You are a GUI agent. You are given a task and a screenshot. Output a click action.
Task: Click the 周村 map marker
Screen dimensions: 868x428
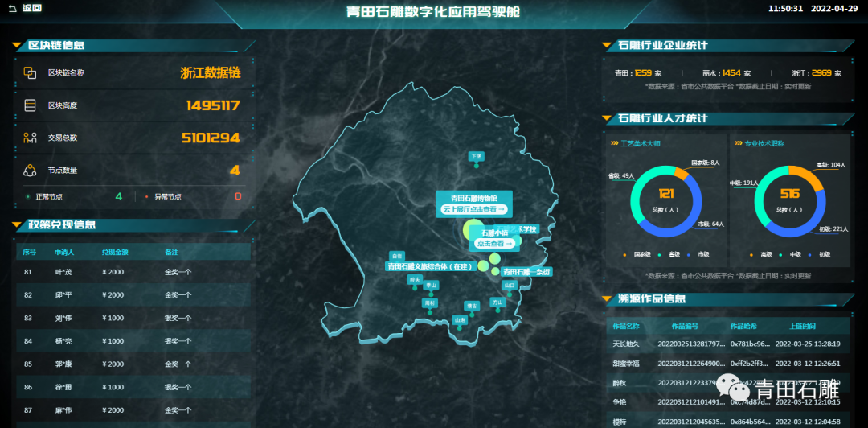429,306
